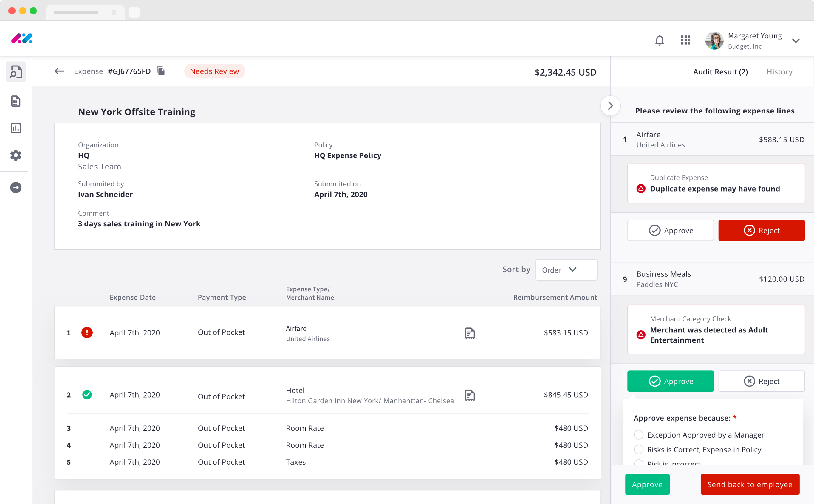Image resolution: width=814 pixels, height=504 pixels.
Task: Copy the expense ID #GJ67765FD
Action: point(161,71)
